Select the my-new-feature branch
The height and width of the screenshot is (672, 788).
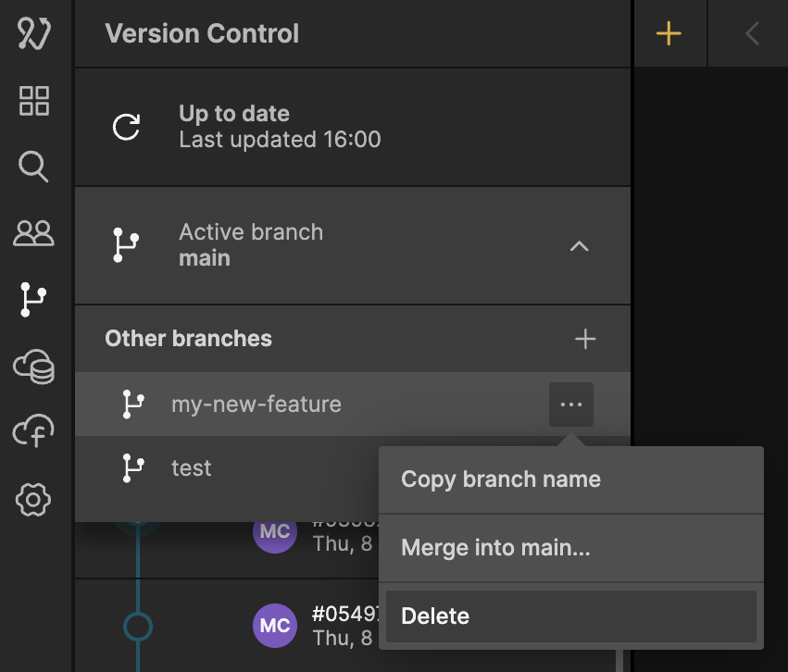point(256,404)
